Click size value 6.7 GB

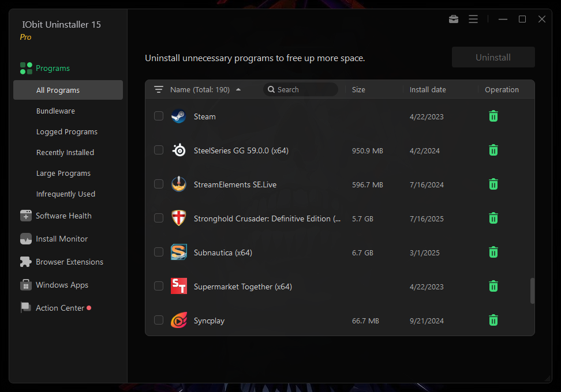(362, 252)
